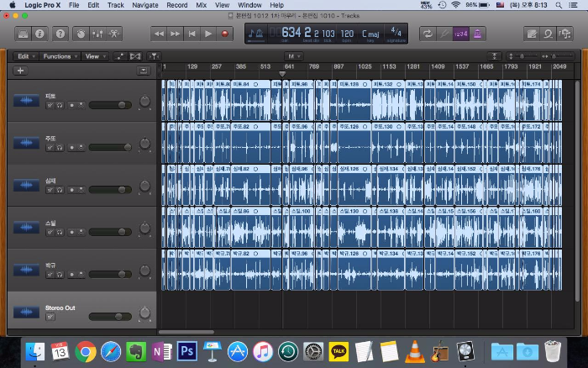
Task: Add a new track with the plus button
Action: tap(20, 71)
